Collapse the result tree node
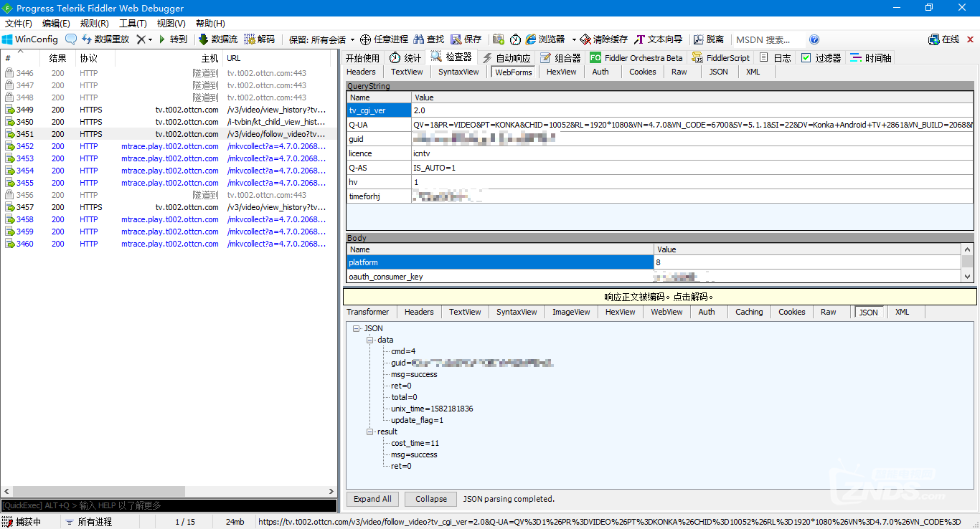Viewport: 980px width, 529px height. click(370, 432)
